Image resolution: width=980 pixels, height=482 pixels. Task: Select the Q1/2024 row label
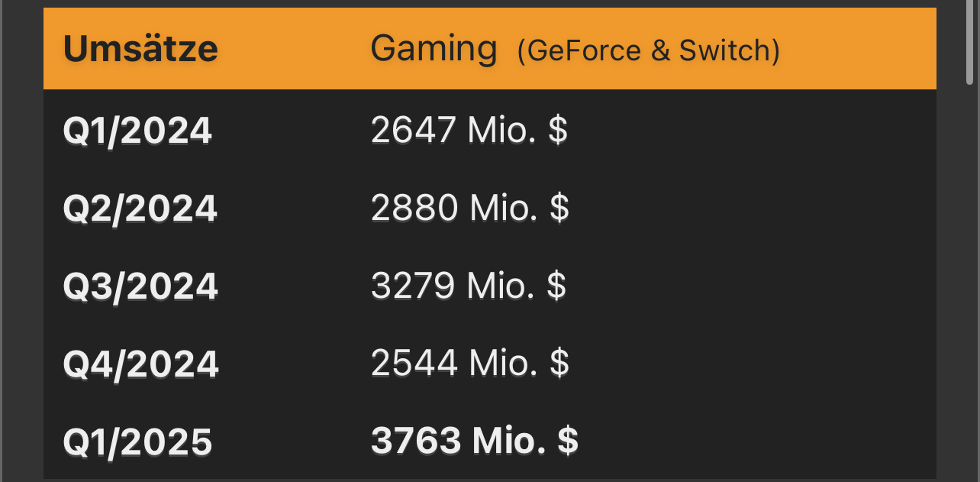[137, 131]
